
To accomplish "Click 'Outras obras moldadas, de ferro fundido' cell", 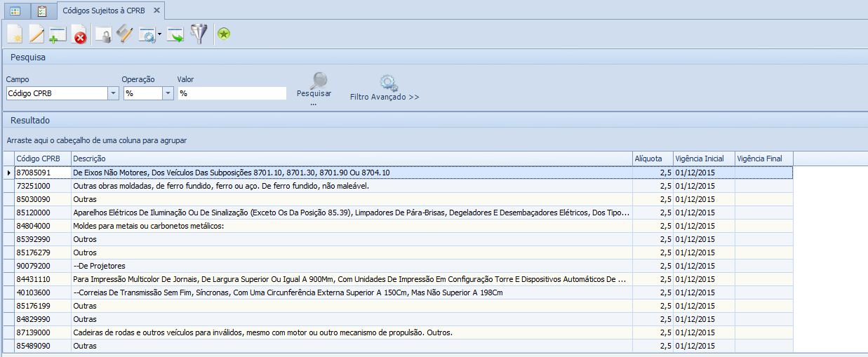I will pyautogui.click(x=352, y=185).
